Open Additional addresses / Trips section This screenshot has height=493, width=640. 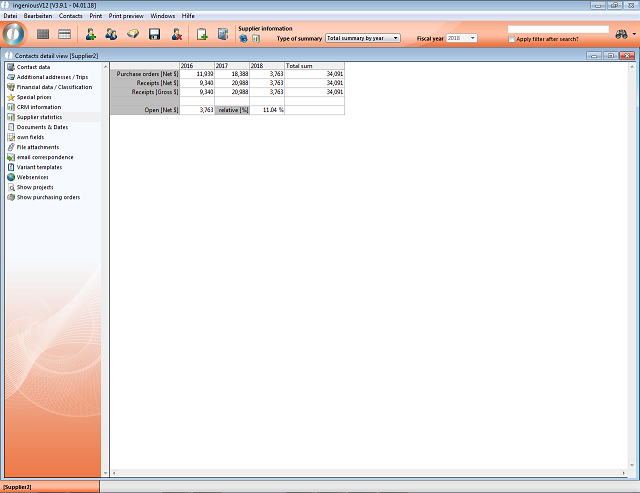53,77
